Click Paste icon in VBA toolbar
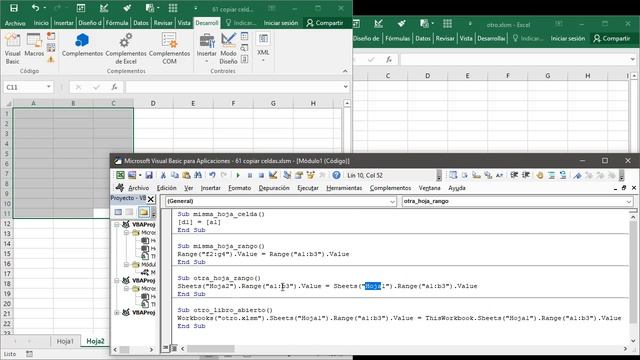 point(187,175)
